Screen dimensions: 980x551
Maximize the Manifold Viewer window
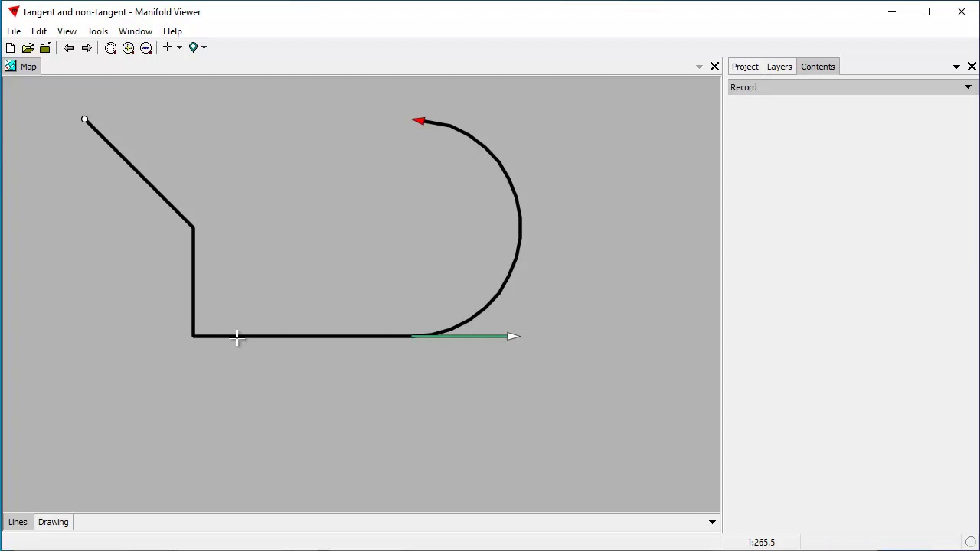coord(926,11)
